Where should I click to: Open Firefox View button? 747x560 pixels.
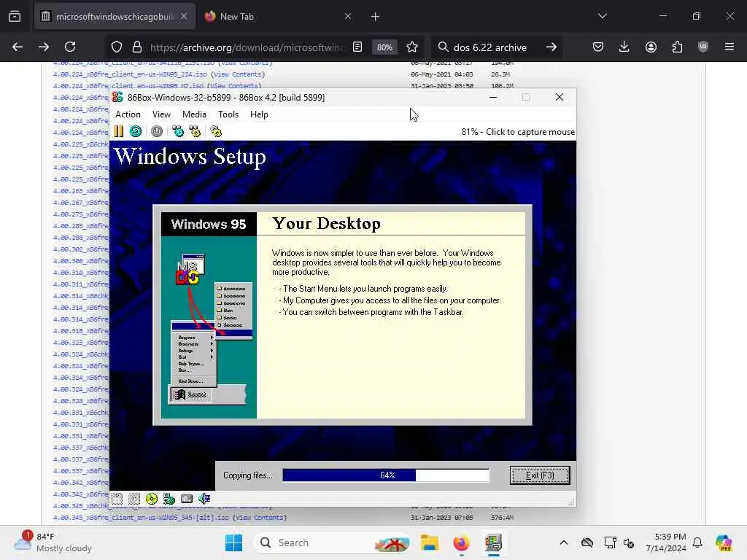[x=15, y=17]
